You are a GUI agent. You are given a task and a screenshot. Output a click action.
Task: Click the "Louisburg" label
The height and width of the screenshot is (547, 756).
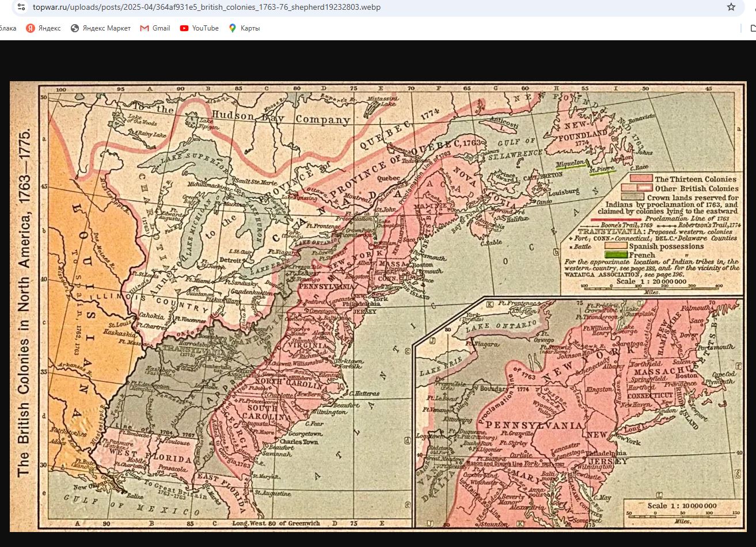point(564,192)
